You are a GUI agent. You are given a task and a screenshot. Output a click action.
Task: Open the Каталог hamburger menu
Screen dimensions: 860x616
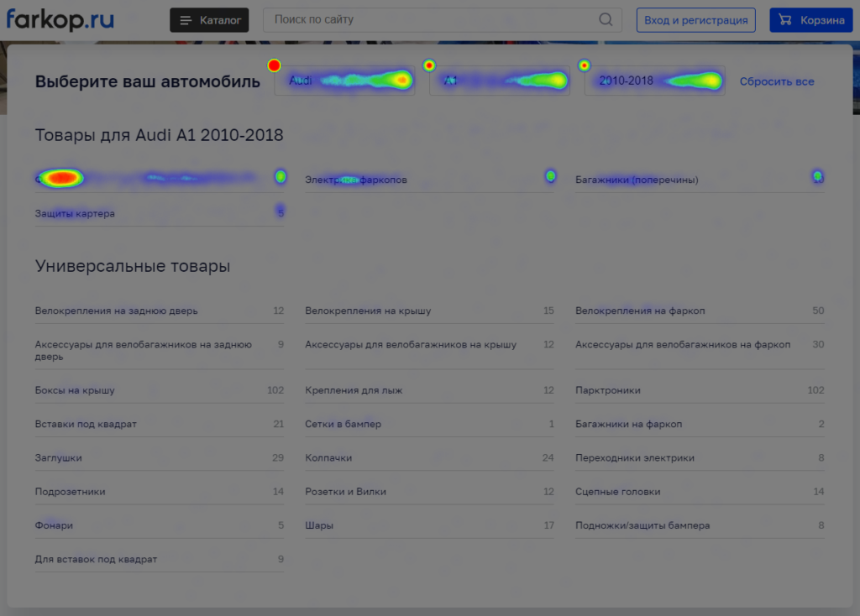point(209,20)
